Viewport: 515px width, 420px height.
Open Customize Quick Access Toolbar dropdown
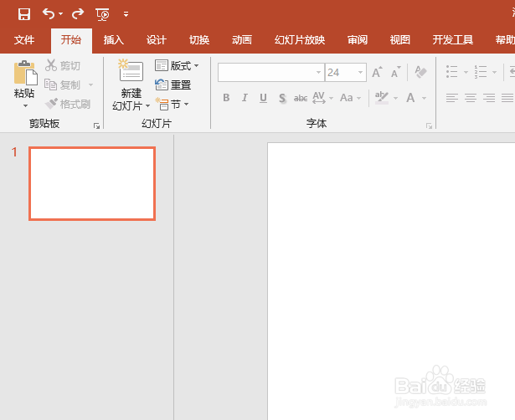tap(126, 14)
